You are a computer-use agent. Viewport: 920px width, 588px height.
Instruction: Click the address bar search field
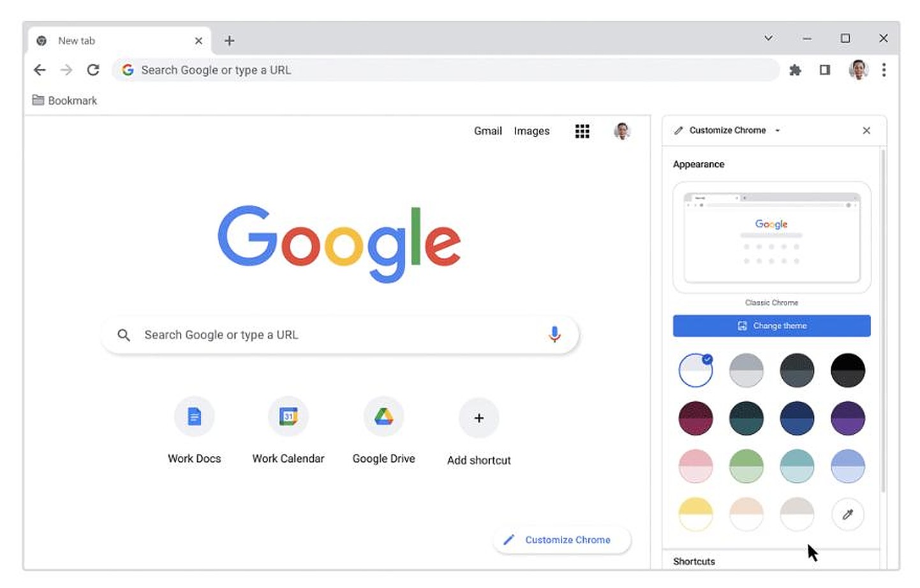(445, 70)
